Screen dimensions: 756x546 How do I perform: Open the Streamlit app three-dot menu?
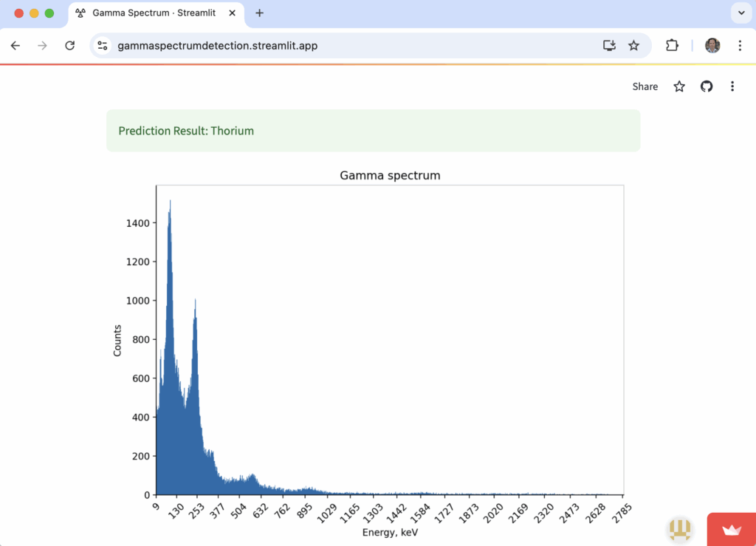click(732, 86)
